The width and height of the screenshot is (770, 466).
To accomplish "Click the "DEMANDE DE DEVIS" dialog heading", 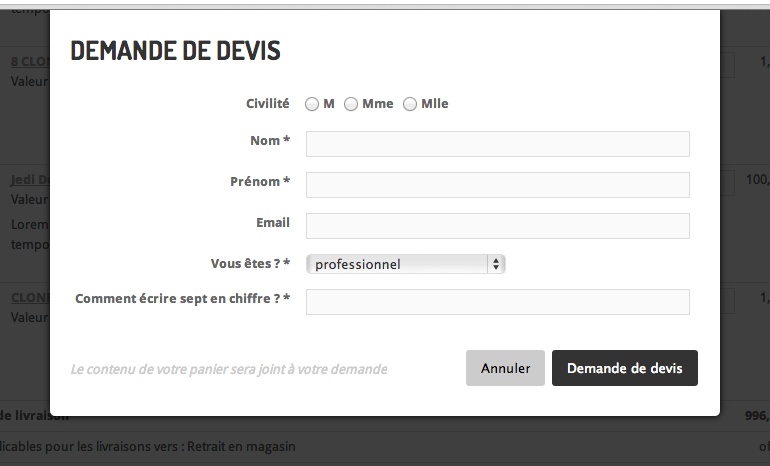I will pos(175,51).
